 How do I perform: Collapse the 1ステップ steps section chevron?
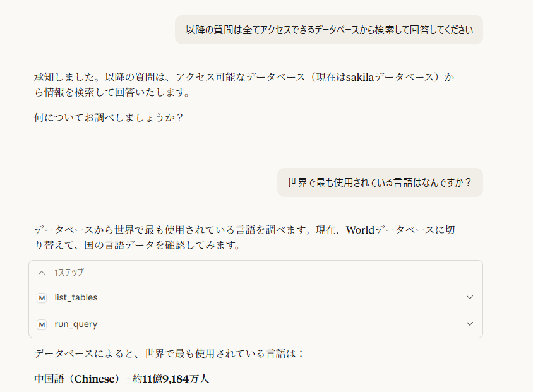(x=42, y=273)
